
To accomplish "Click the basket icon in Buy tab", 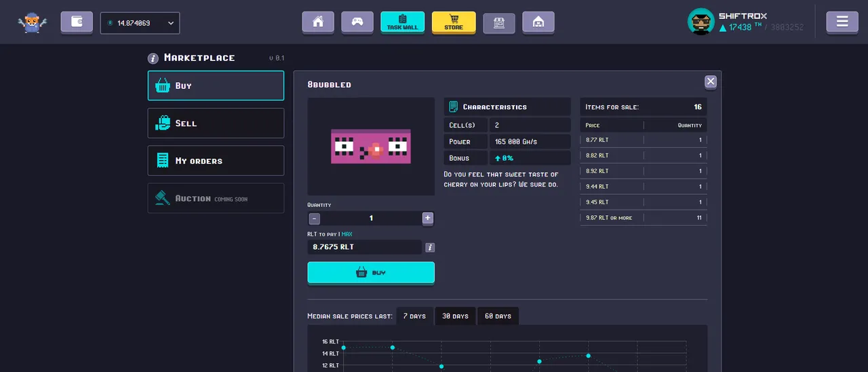I will click(x=163, y=86).
